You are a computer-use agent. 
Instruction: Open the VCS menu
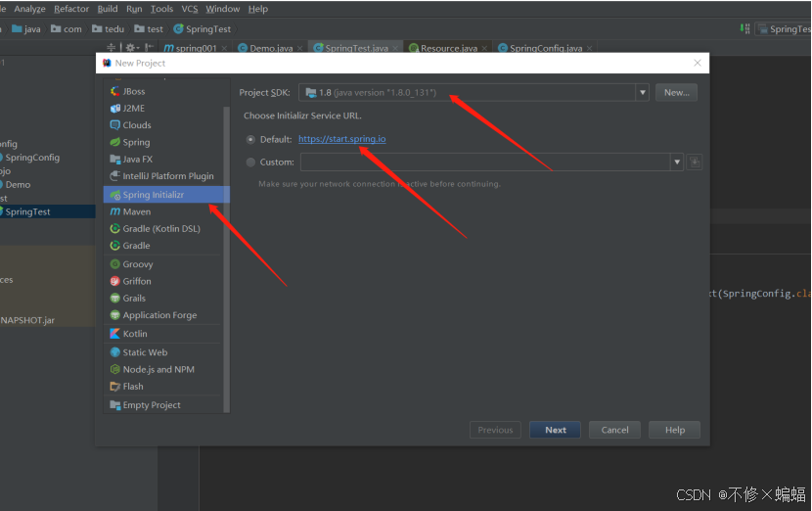coord(190,9)
